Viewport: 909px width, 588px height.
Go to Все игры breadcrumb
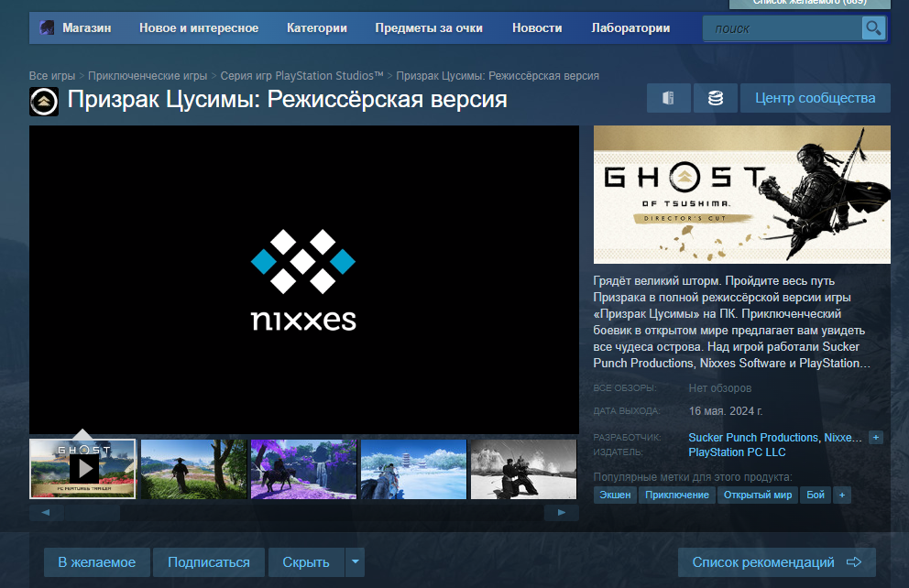pos(52,76)
